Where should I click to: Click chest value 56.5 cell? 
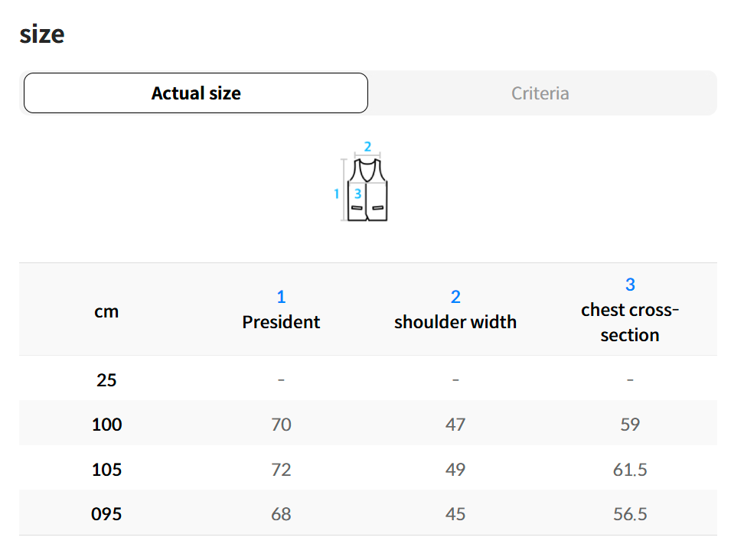(630, 513)
